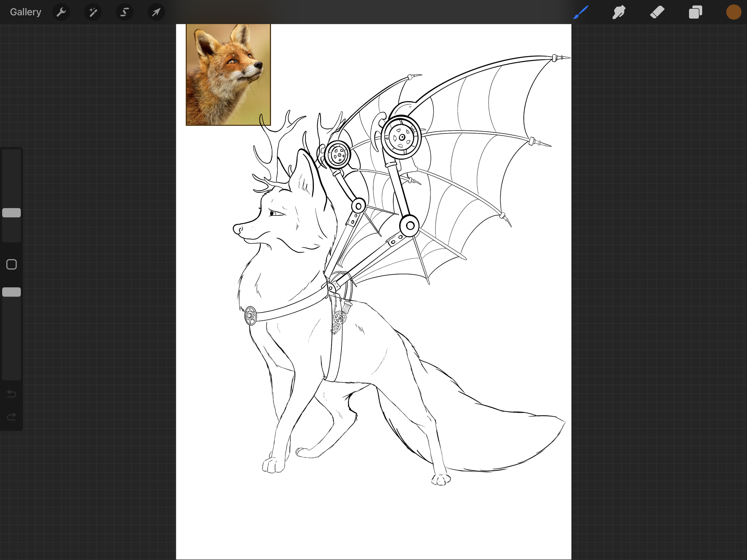Click the brush opacity slider handle
The height and width of the screenshot is (560, 747).
coord(11,292)
